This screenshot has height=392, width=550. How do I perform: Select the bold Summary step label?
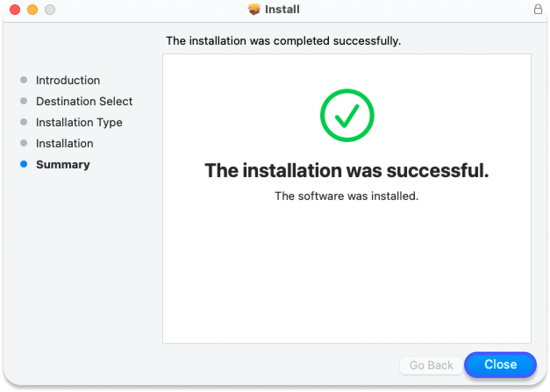(x=63, y=164)
